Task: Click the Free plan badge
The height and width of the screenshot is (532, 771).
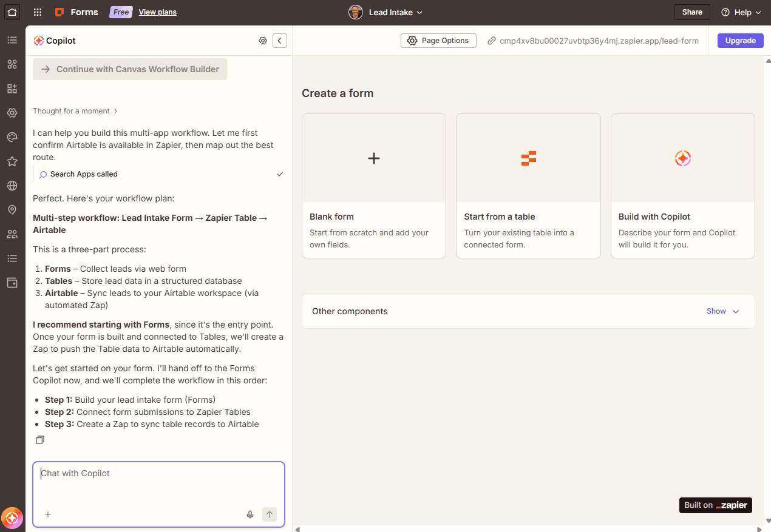Action: pyautogui.click(x=121, y=12)
